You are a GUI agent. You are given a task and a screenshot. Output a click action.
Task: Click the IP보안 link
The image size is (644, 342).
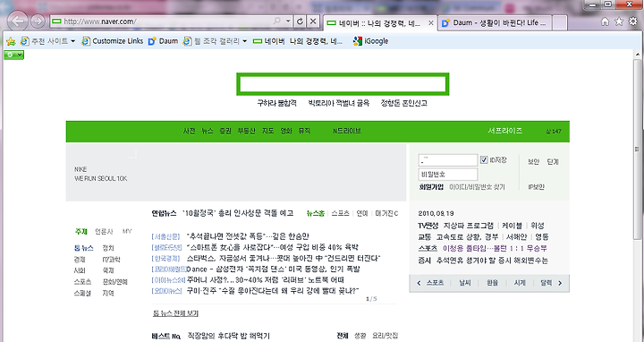537,187
